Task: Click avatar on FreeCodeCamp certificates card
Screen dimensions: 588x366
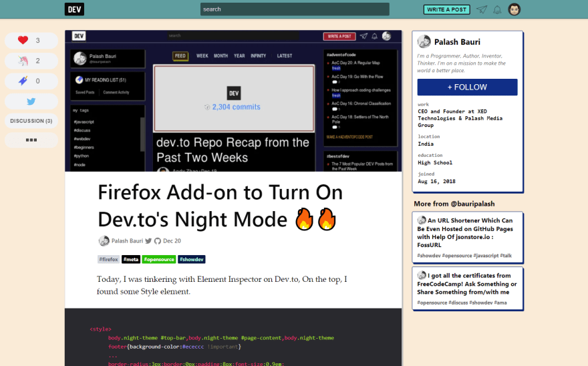Action: (422, 275)
